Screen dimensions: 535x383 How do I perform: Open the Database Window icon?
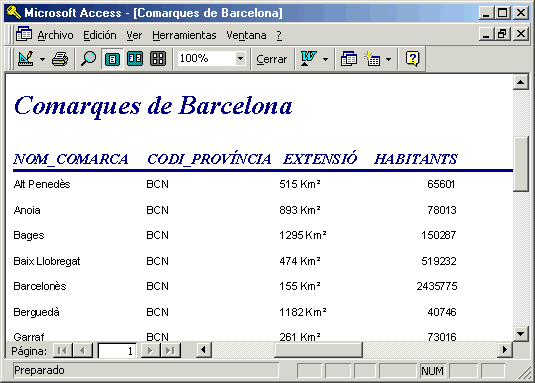[349, 59]
